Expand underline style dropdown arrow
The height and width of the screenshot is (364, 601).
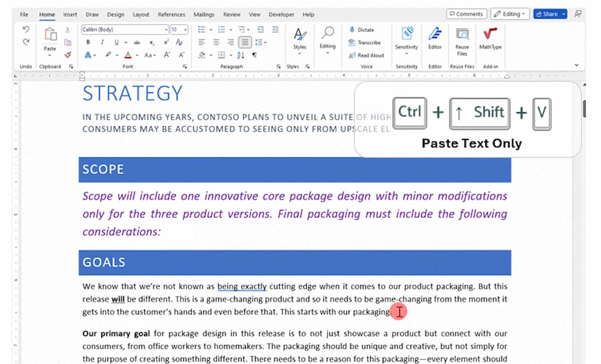(x=126, y=42)
